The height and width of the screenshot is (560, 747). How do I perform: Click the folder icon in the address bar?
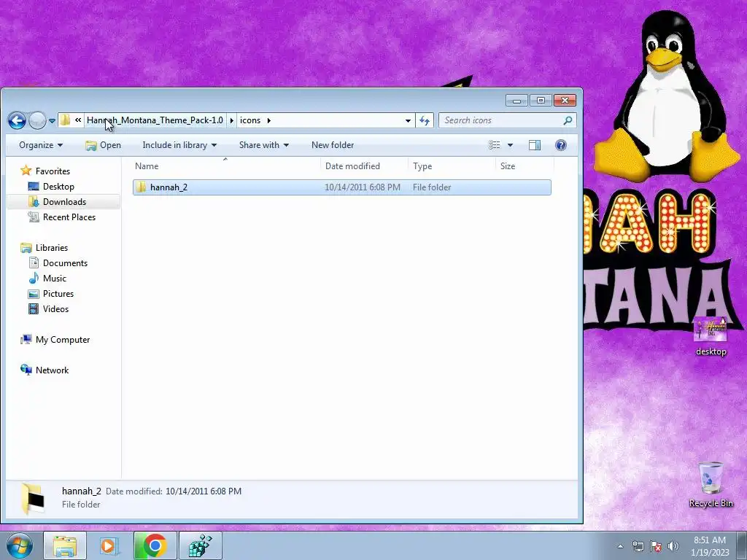[x=65, y=120]
